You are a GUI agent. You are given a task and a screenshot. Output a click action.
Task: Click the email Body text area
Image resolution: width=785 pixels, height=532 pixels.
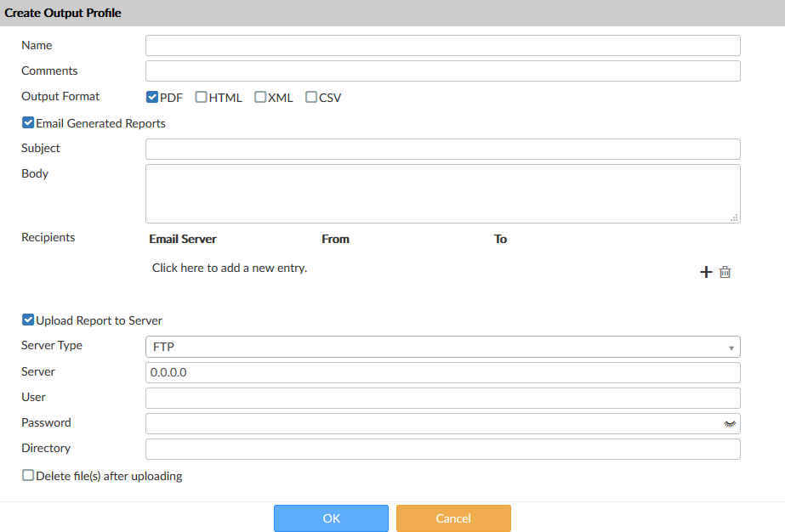[x=442, y=193]
